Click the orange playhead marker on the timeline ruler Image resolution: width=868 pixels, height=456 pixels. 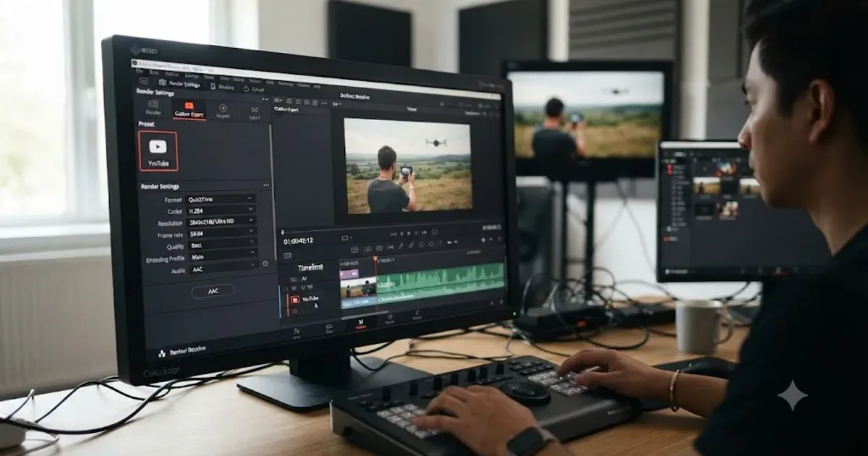pyautogui.click(x=375, y=259)
